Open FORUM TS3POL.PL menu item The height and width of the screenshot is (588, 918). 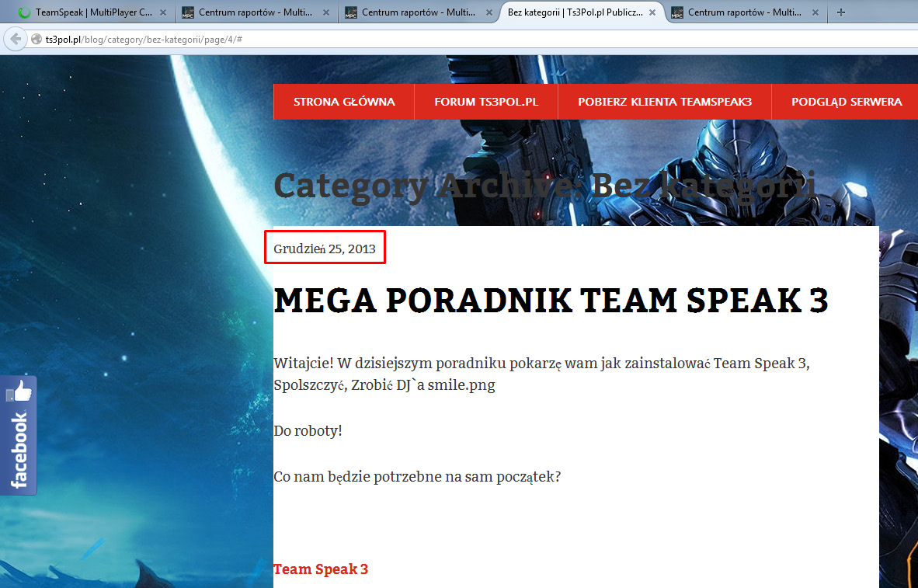point(486,102)
